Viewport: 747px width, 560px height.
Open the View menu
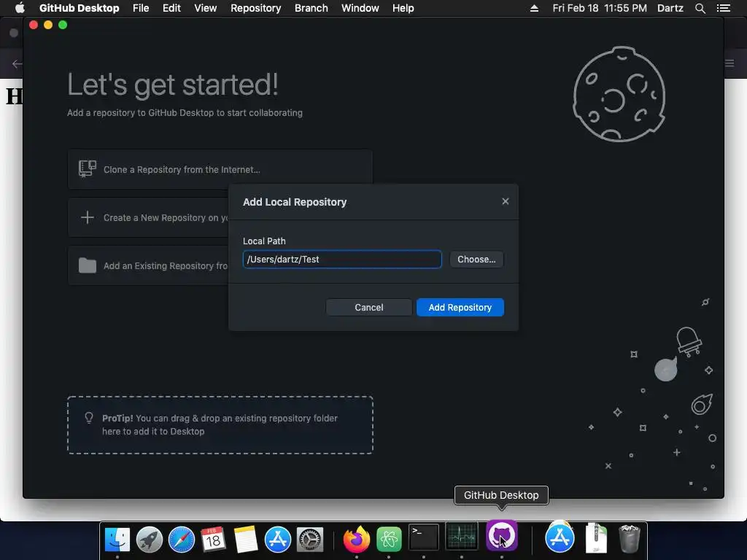click(x=205, y=8)
